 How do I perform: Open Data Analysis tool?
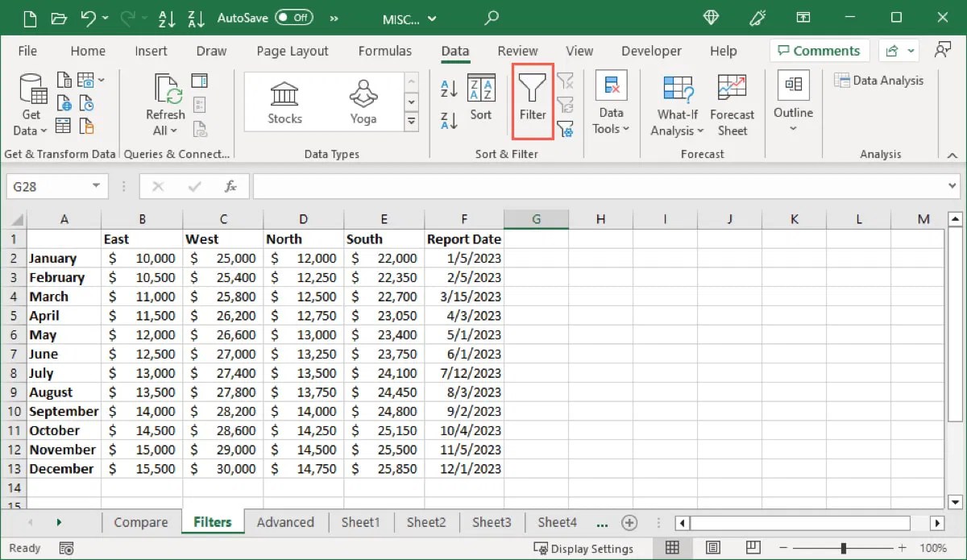tap(879, 80)
